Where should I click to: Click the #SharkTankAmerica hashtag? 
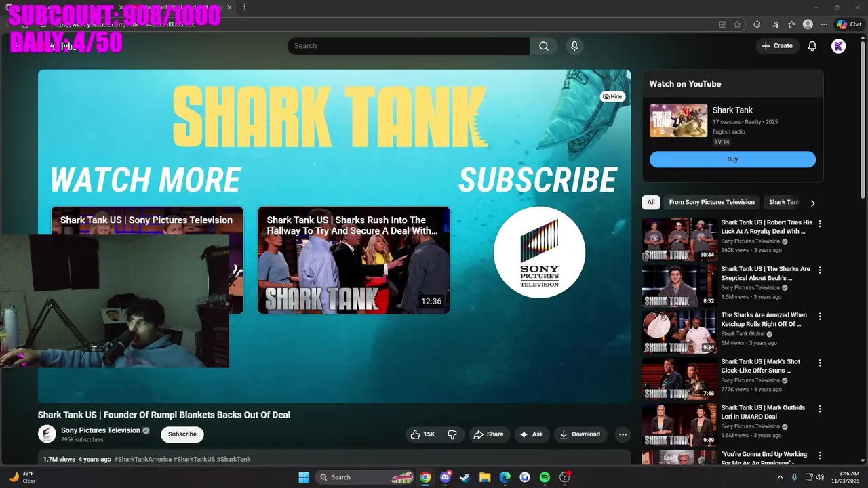pyautogui.click(x=143, y=460)
